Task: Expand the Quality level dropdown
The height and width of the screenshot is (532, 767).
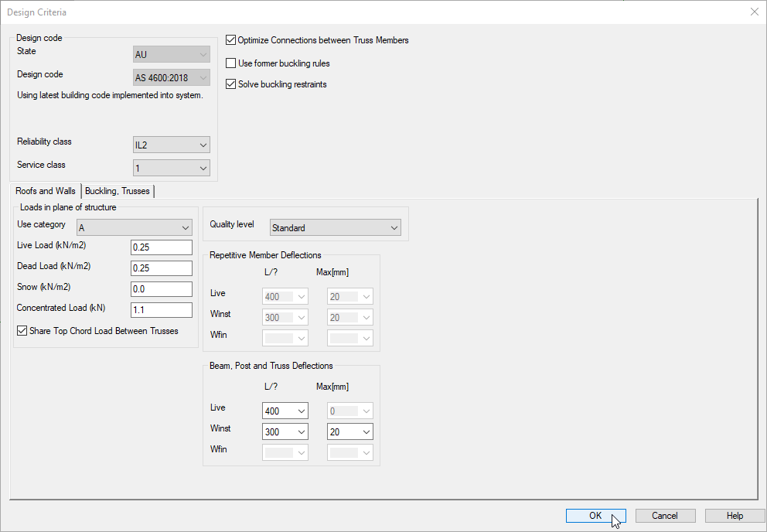Action: (335, 228)
